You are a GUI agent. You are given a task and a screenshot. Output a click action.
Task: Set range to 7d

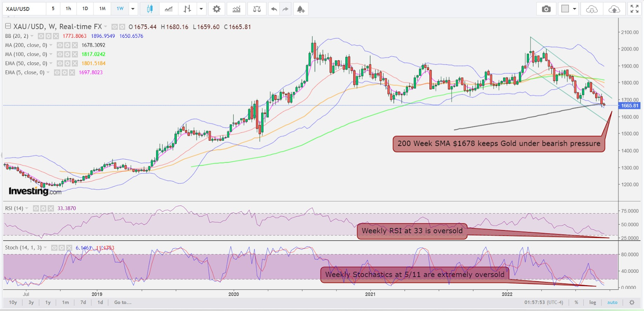point(83,302)
